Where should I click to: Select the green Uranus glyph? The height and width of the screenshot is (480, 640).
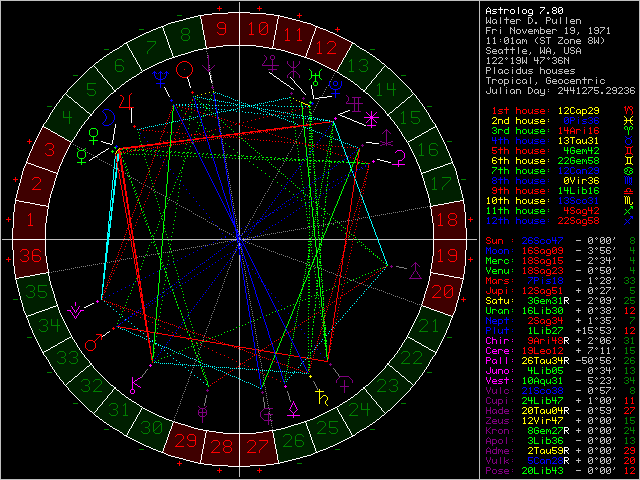click(x=316, y=76)
